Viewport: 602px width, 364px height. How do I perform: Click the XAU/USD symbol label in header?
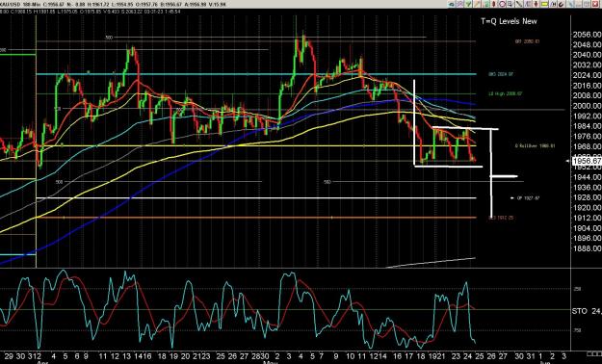(x=10, y=4)
